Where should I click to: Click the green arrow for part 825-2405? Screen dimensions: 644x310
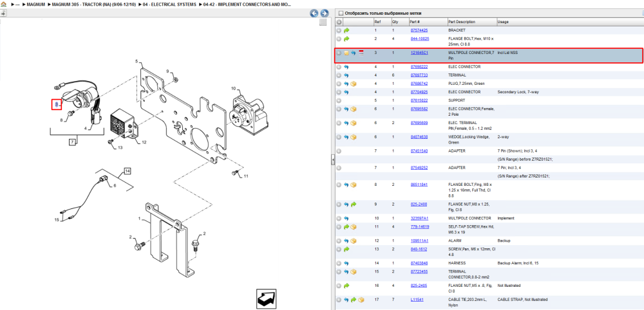pos(346,286)
